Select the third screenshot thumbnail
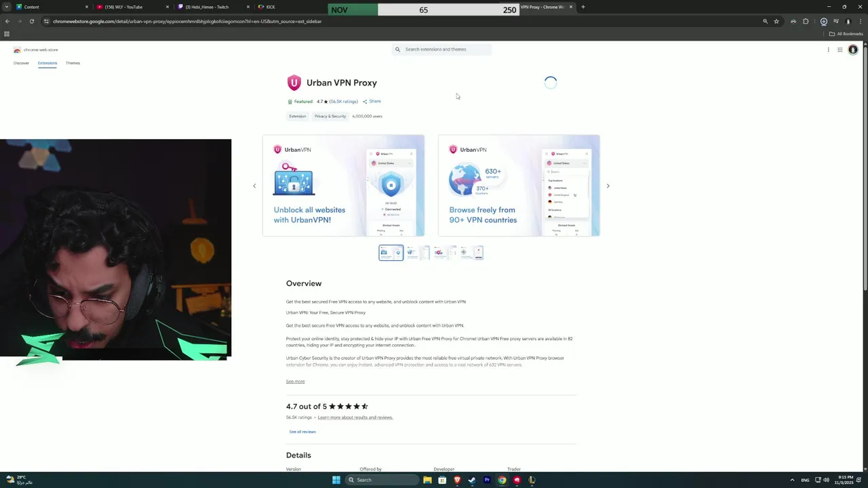 (x=444, y=253)
